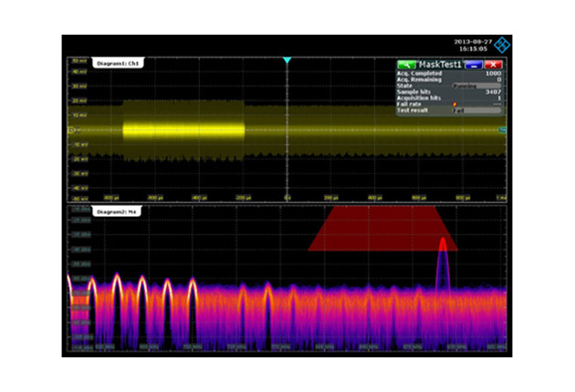Click the trigger level marker on right edge
Viewport: 575px width, 392px height.
[x=502, y=130]
